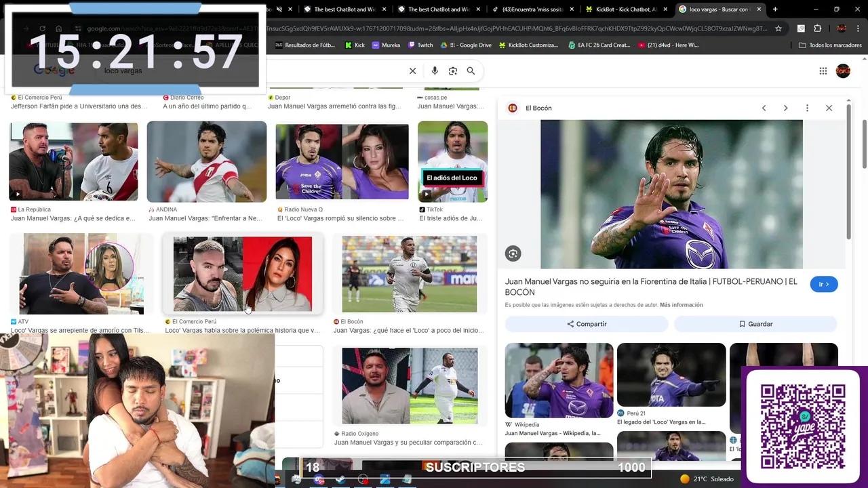Open TikTok 'El adiós del Loco' result
Screen dimensions: 868x488
point(452,162)
